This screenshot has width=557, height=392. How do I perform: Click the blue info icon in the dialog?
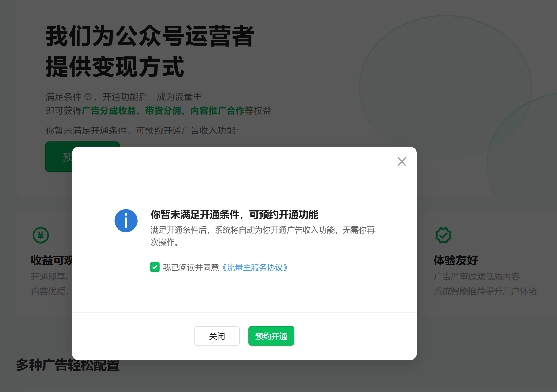(x=126, y=221)
